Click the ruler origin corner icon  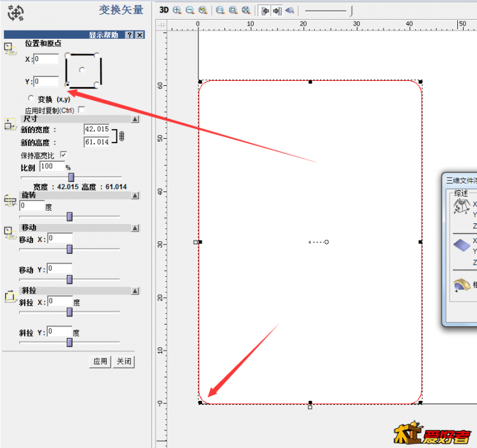(162, 25)
